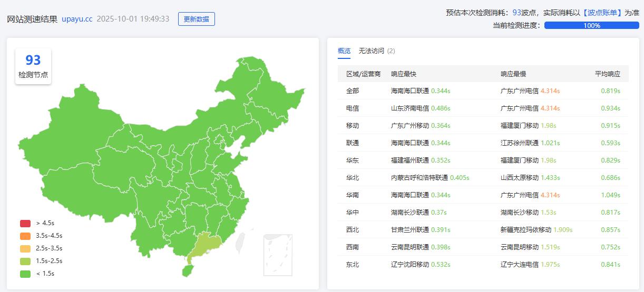Click the 响应最快 column header
644x292 pixels.
point(403,74)
